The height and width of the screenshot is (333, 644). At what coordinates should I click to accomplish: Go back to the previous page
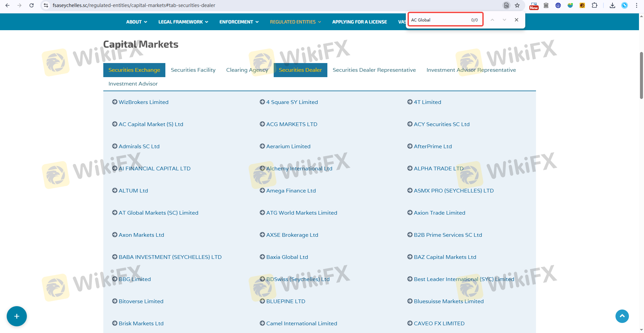7,5
